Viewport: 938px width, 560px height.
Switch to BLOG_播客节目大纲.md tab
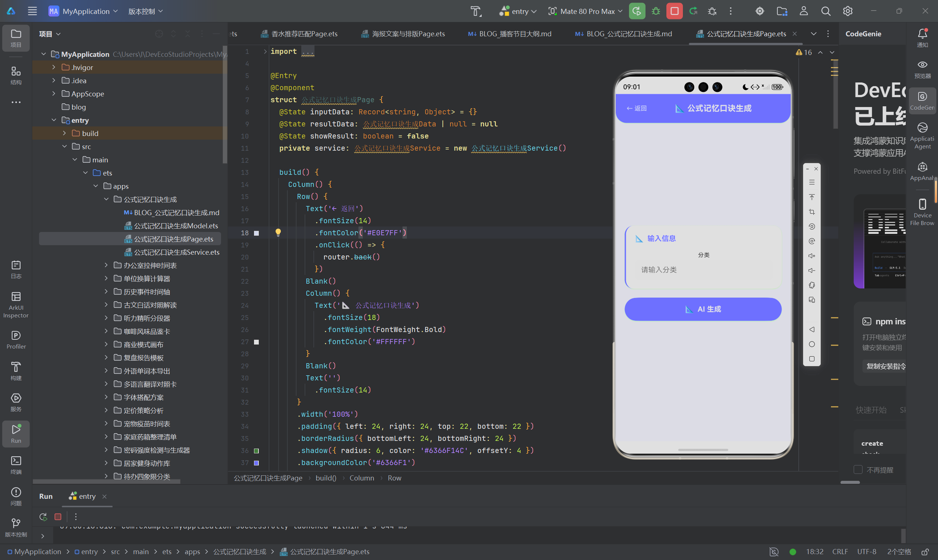pyautogui.click(x=510, y=34)
